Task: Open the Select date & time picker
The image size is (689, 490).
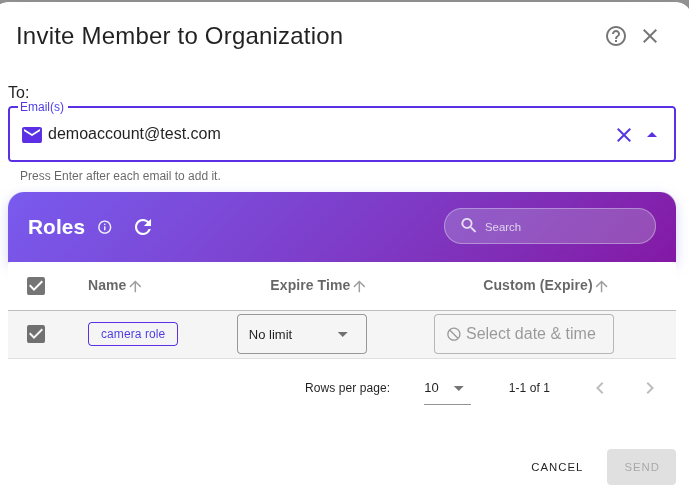Action: tap(523, 334)
